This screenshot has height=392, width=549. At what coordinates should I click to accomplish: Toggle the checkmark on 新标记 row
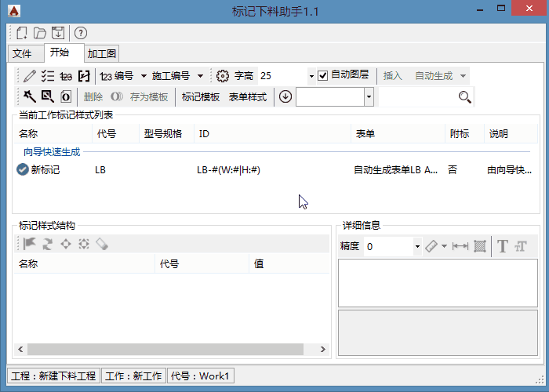[x=23, y=170]
